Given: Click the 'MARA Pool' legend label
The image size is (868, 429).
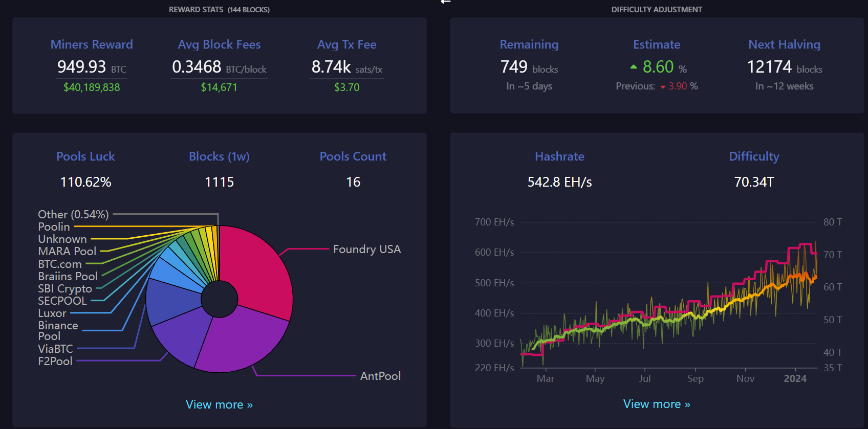Looking at the screenshot, I should (x=67, y=251).
